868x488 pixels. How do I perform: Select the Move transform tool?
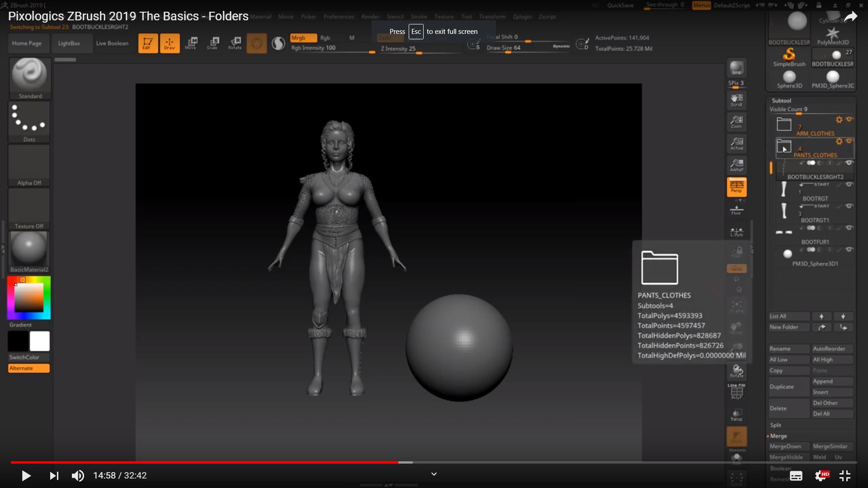tap(191, 43)
